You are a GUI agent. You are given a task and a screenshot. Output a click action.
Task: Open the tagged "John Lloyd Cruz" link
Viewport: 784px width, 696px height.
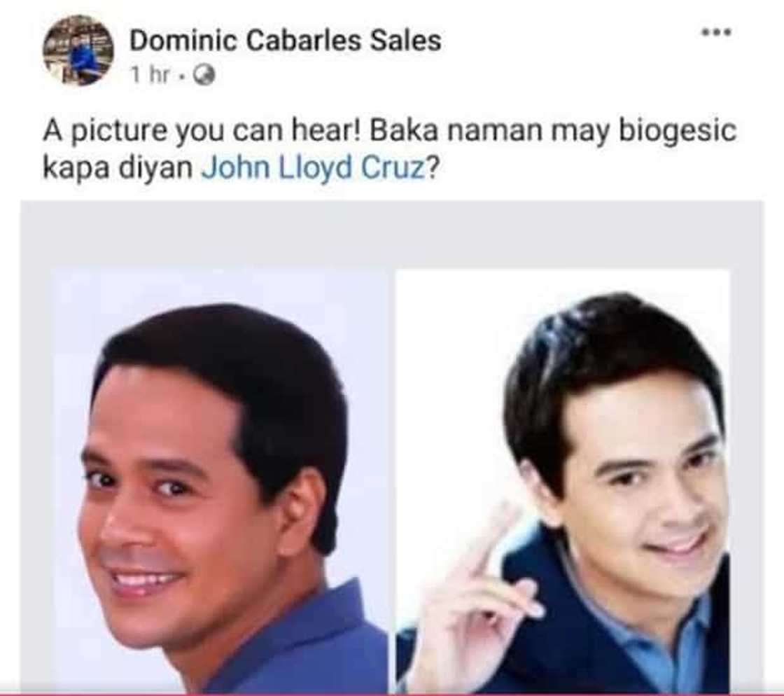314,167
